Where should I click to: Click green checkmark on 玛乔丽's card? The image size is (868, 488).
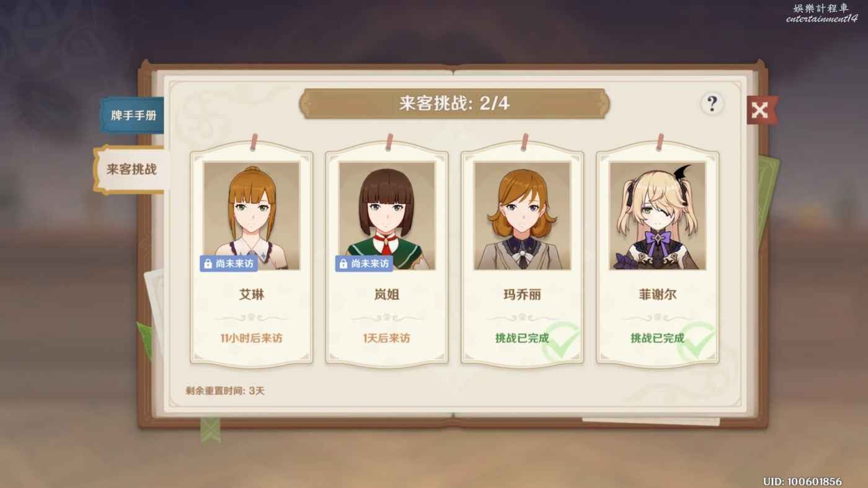pos(562,342)
